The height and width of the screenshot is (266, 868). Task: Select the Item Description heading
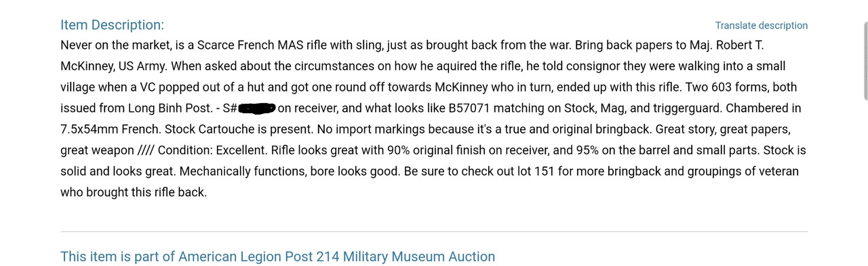point(112,25)
